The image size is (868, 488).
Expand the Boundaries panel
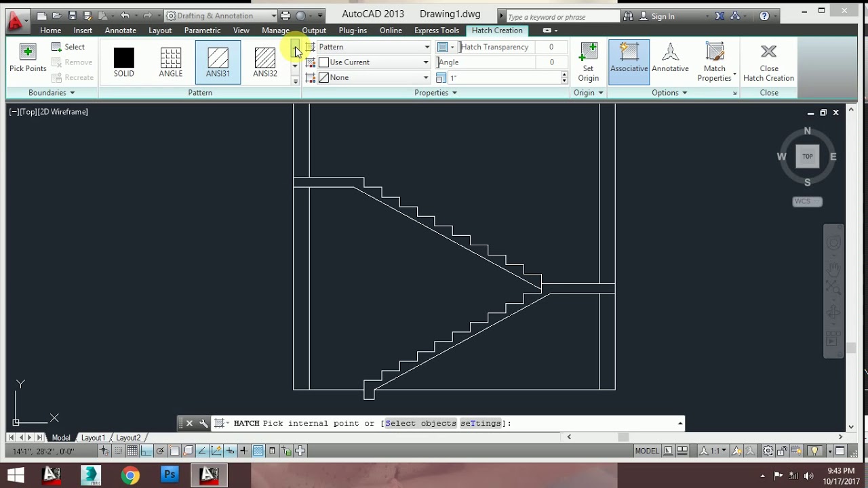point(52,93)
